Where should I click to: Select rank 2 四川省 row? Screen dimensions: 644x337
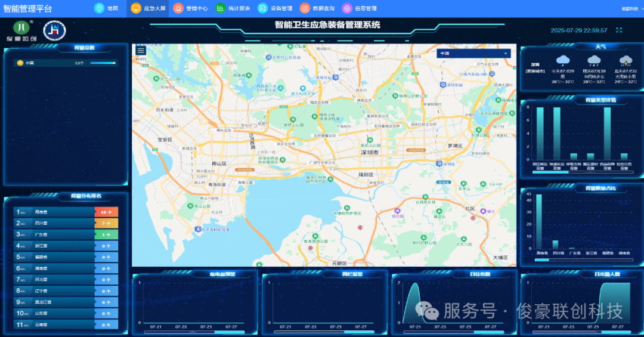[x=66, y=223]
